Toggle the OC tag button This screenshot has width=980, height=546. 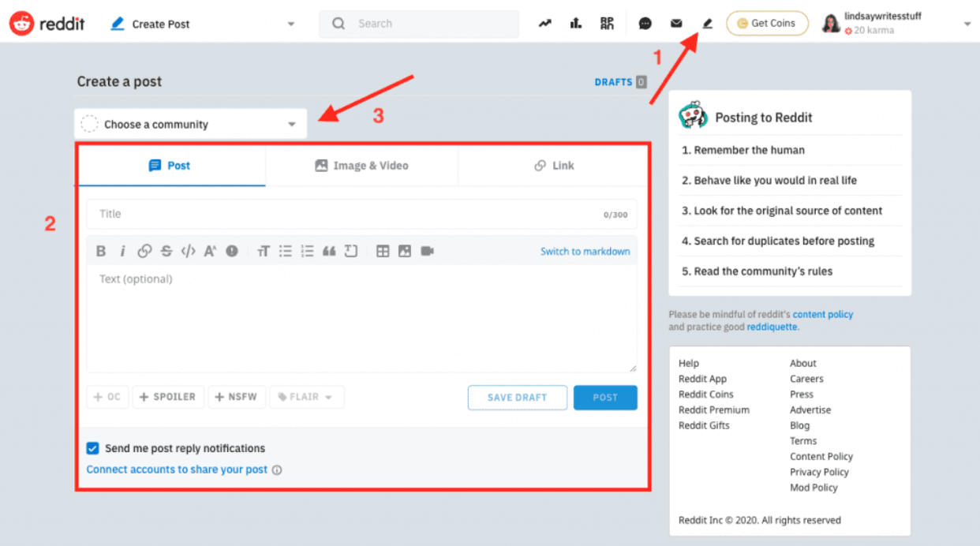[x=107, y=397]
